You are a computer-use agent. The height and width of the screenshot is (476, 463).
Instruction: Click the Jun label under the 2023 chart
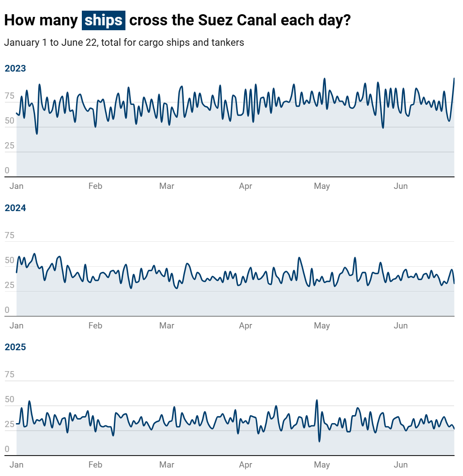click(x=401, y=186)
